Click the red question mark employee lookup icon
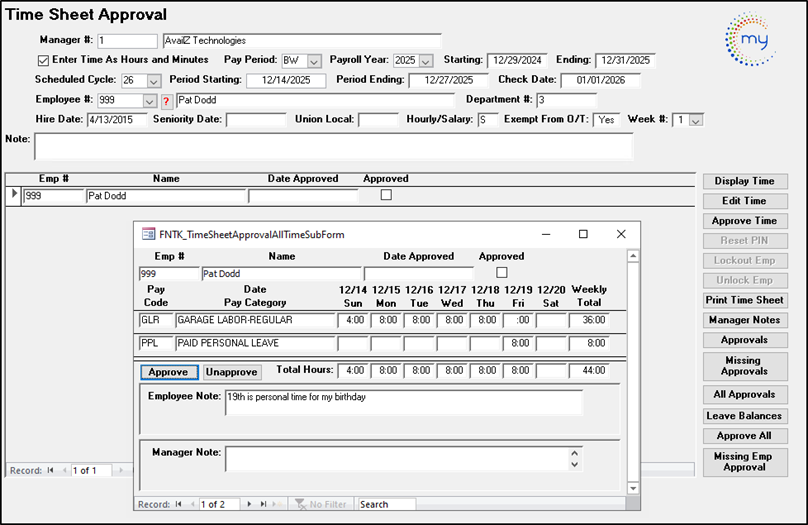Viewport: 808px width, 525px height. [166, 101]
